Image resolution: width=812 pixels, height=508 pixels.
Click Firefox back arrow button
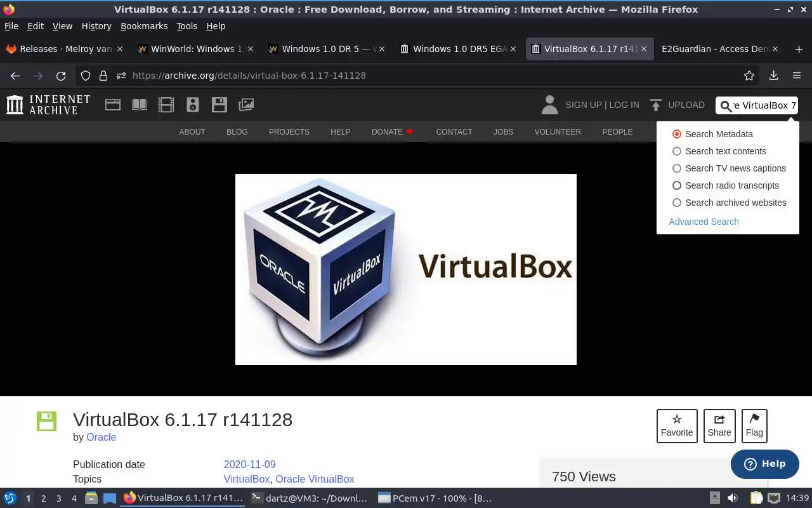coord(15,76)
